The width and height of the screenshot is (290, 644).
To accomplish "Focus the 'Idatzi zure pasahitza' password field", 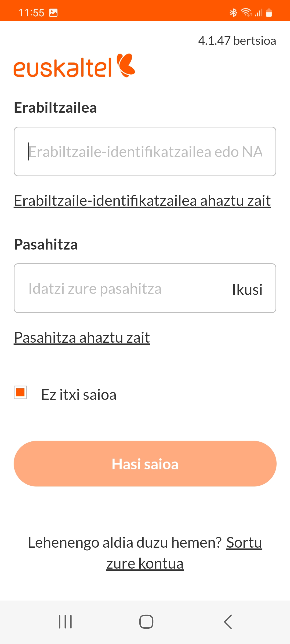I will click(145, 288).
